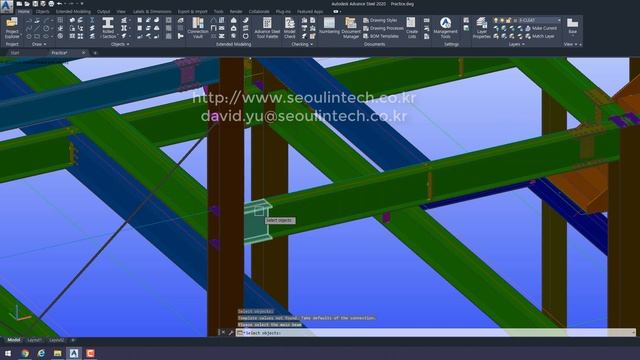Run the Model Check tool
Screen dimensions: 640x360
[x=289, y=28]
